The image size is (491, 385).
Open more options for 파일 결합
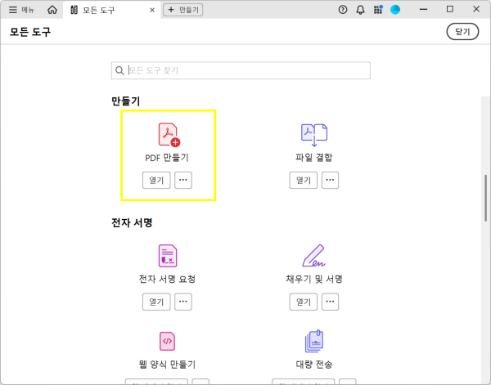[x=330, y=180]
